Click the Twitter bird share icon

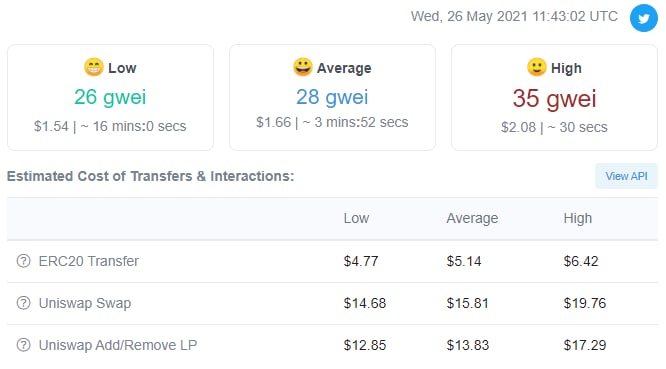click(x=643, y=18)
